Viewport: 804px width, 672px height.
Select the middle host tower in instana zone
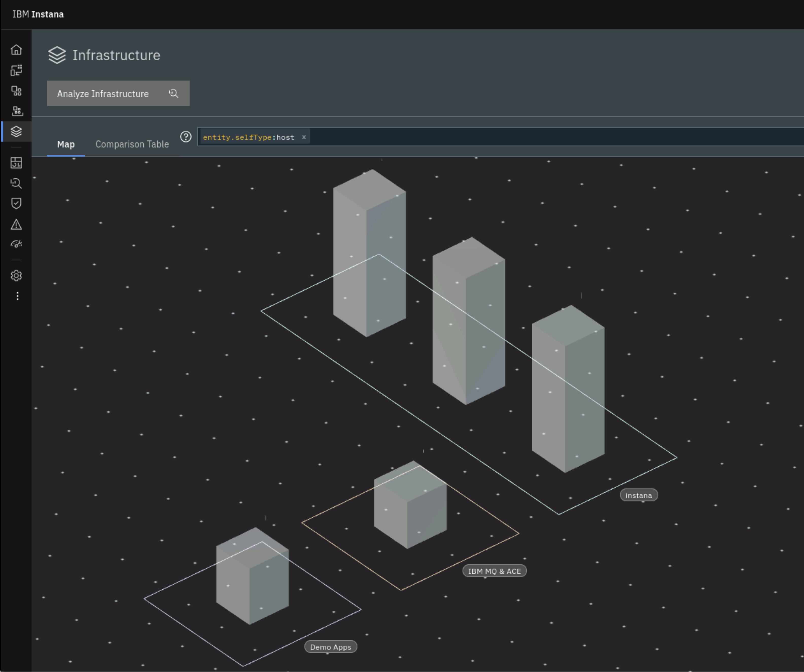click(469, 321)
